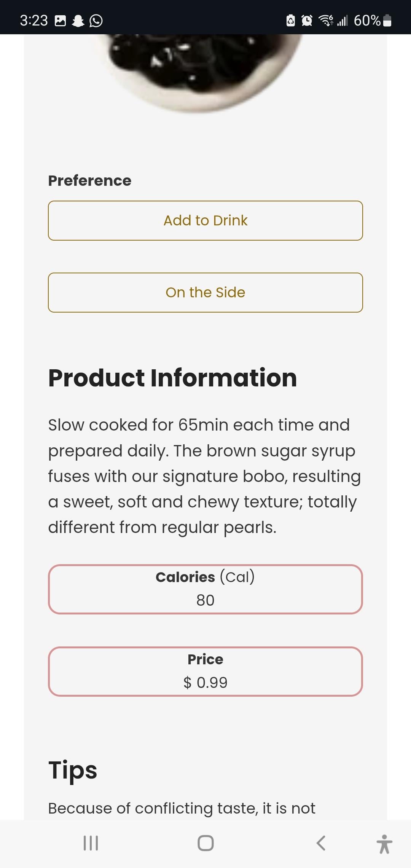Tap the WhatsApp notification icon
The width and height of the screenshot is (411, 868).
pyautogui.click(x=96, y=21)
